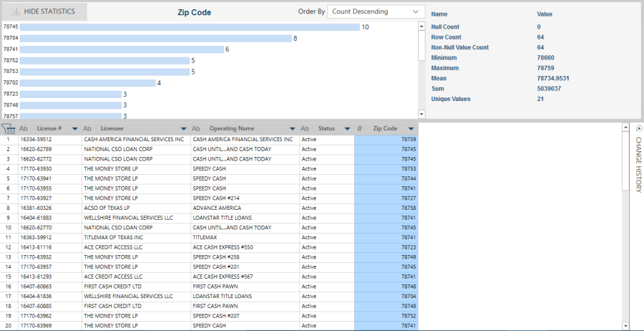The image size is (644, 331).
Task: Open the Licensee column dropdown arrow
Action: tap(183, 129)
